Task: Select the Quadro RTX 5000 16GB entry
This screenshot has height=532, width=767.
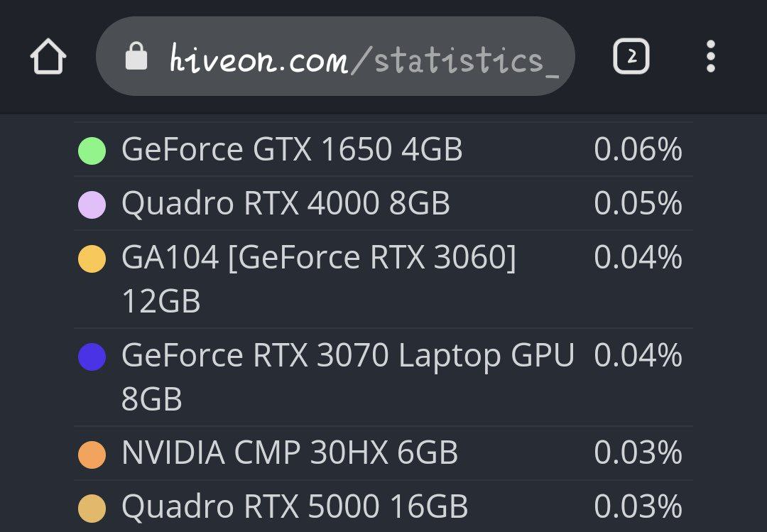Action: [295, 507]
